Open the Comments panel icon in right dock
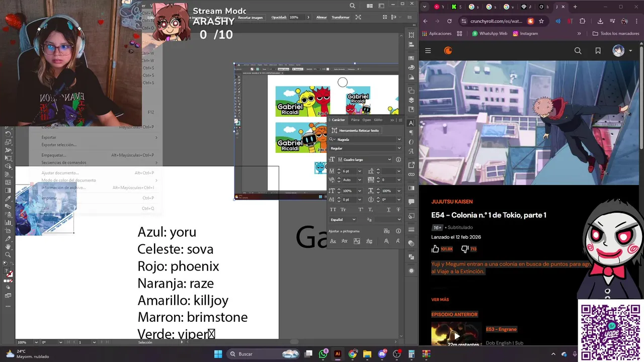Viewport: 644px width, 362px height. pos(411,202)
